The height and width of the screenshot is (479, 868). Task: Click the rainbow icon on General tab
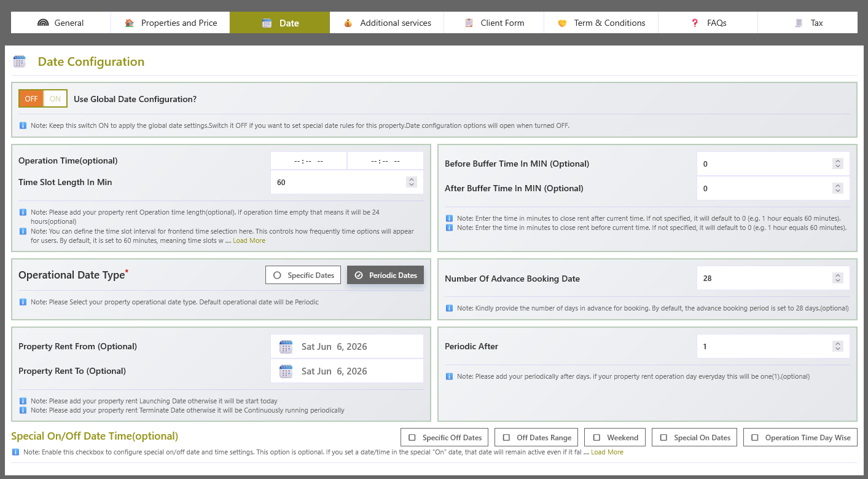point(42,23)
